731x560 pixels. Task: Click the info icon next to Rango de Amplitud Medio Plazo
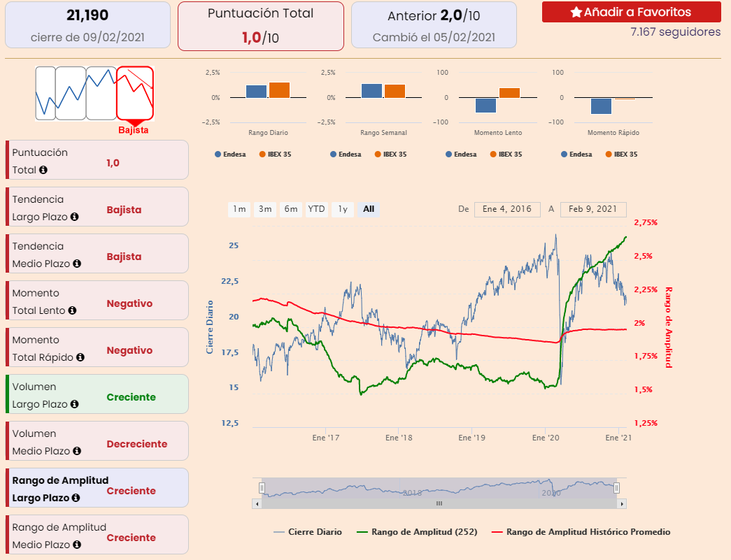click(x=76, y=544)
